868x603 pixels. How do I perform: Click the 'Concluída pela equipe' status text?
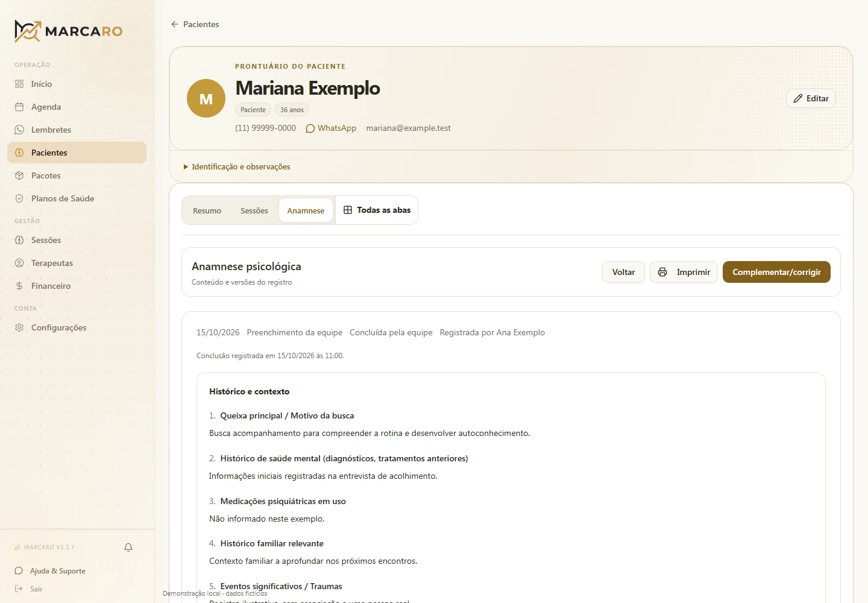391,332
